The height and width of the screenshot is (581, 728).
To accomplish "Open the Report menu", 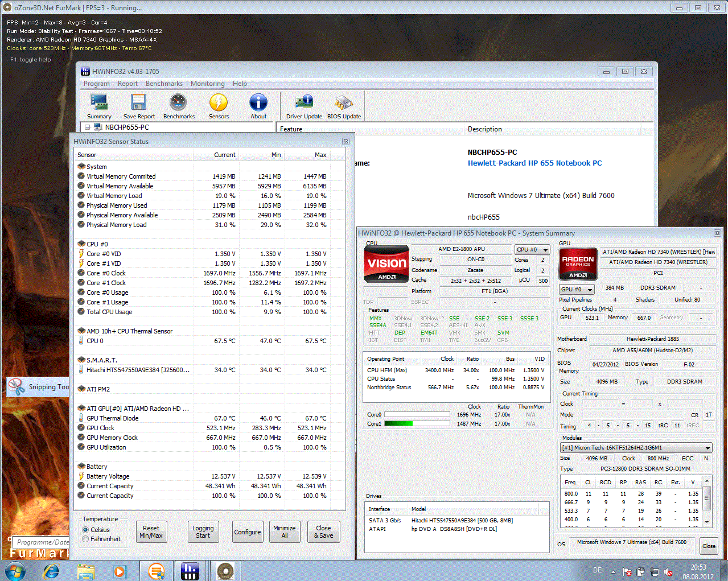I will [127, 84].
